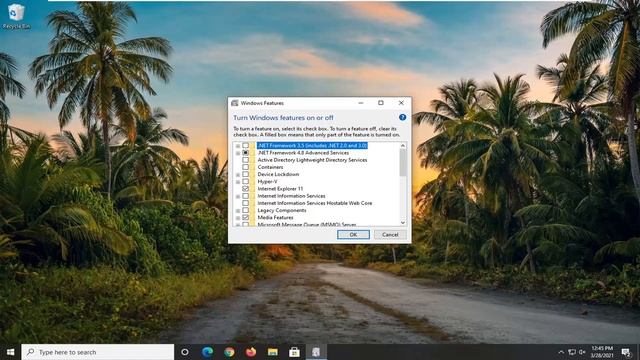Viewport: 640px width, 360px height.
Task: Expand the Media Features node
Action: pos(238,218)
